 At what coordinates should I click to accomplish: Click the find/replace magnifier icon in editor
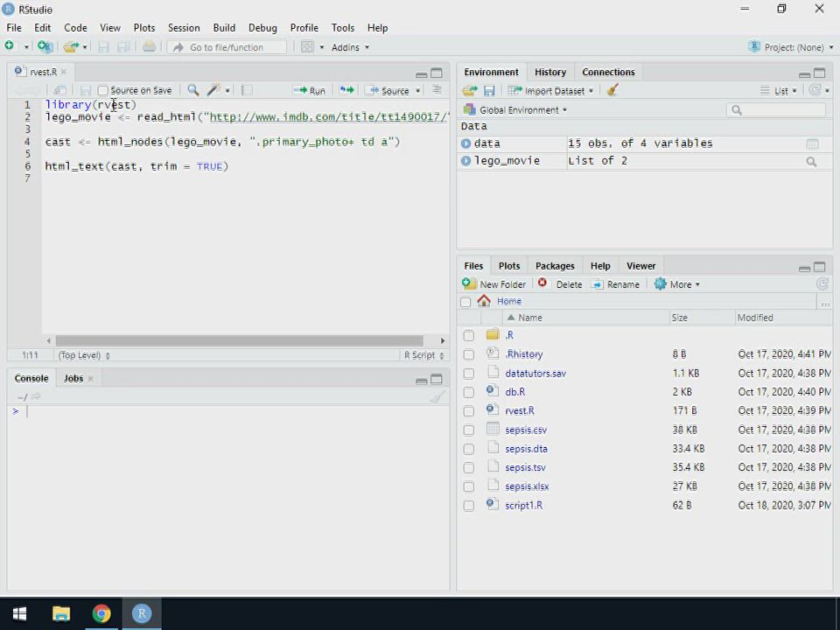click(193, 90)
